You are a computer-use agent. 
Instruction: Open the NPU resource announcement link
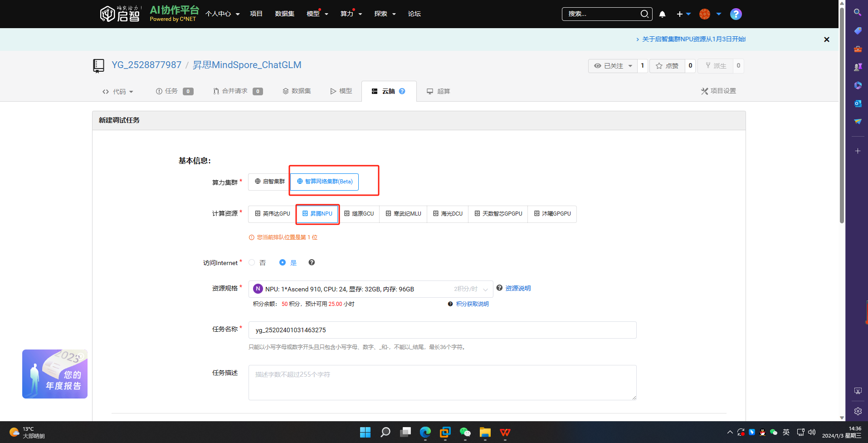coord(693,39)
